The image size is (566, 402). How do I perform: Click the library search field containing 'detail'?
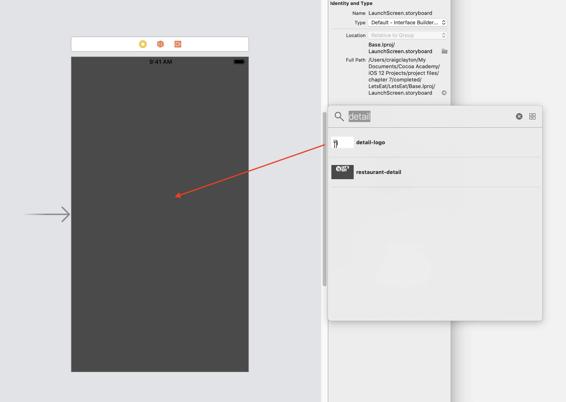(x=430, y=116)
